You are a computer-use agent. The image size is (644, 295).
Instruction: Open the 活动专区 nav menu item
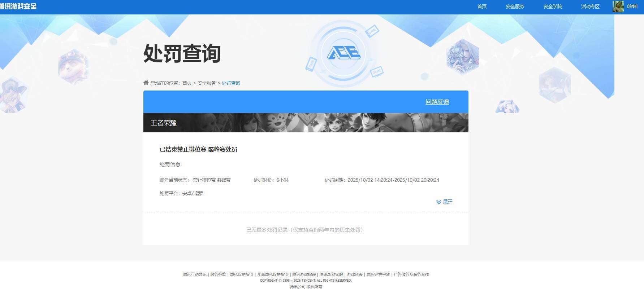(x=590, y=6)
